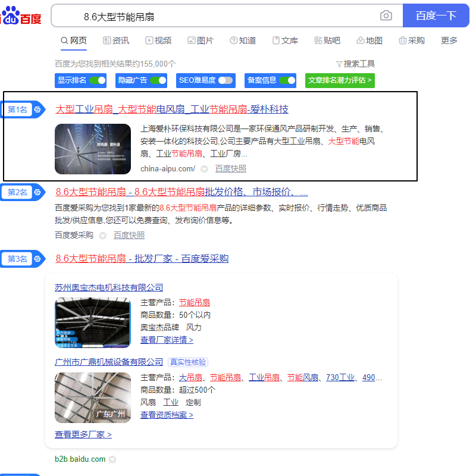Open the 更多 menu
Viewport: 476px width, 476px height.
[x=449, y=40]
